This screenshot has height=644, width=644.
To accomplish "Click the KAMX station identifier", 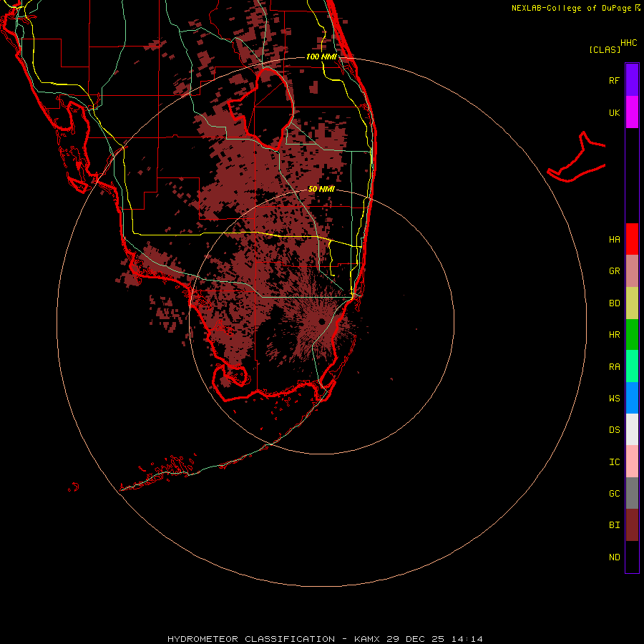I will click(x=367, y=639).
